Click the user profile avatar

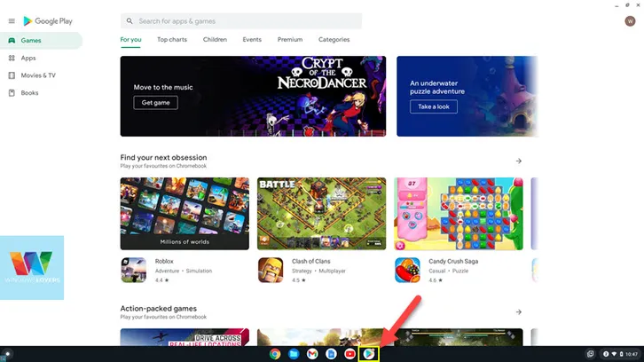630,21
